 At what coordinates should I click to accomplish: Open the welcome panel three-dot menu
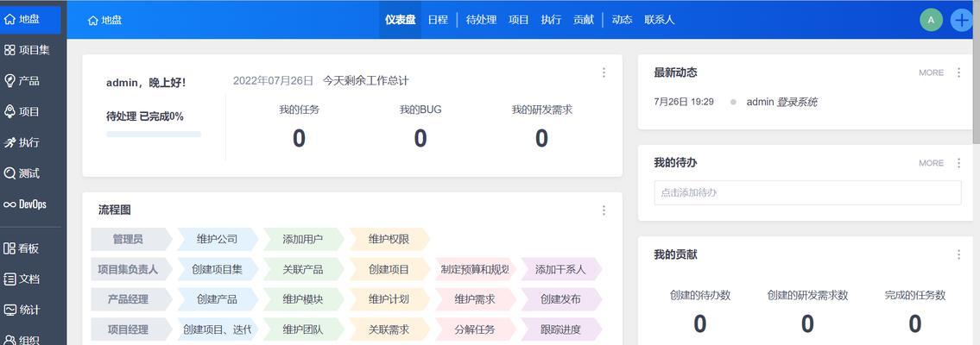point(604,72)
